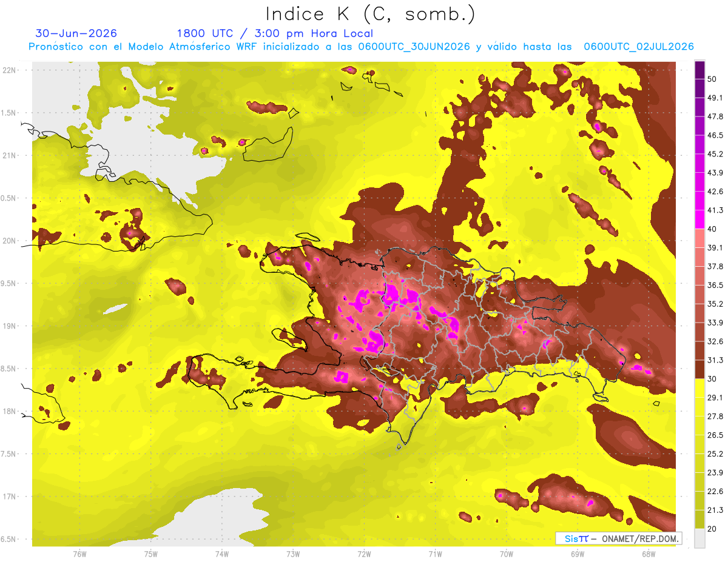Click the colorbar value "45.2"

pyautogui.click(x=715, y=154)
